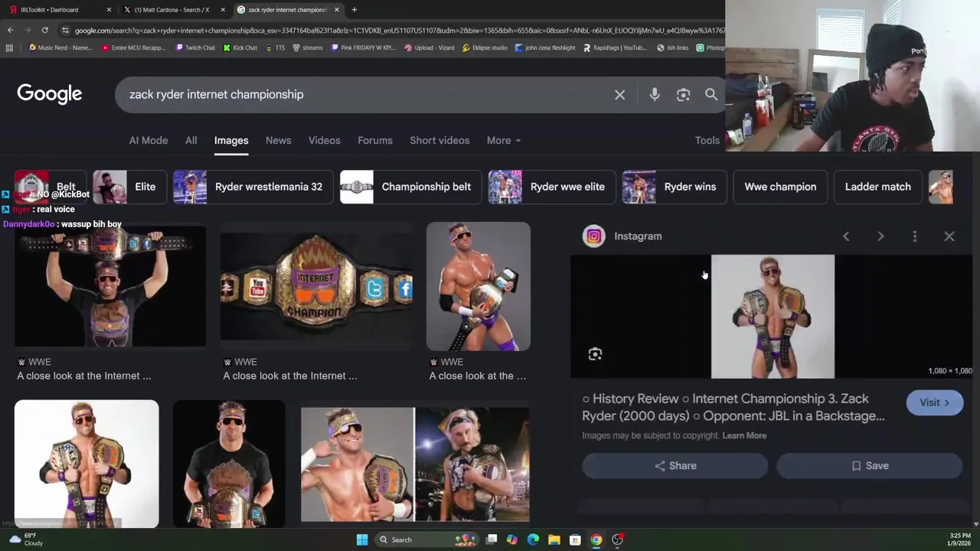Screen dimensions: 980x551
Task: Clear the Google search box text
Action: click(x=619, y=95)
